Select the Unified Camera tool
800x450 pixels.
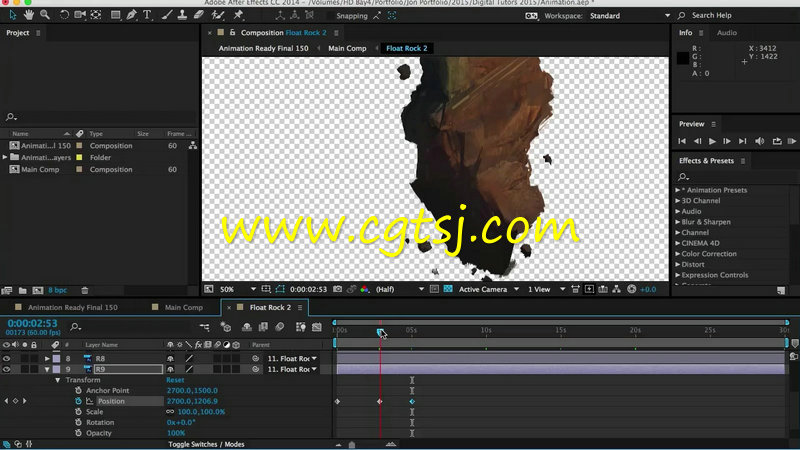tap(80, 15)
